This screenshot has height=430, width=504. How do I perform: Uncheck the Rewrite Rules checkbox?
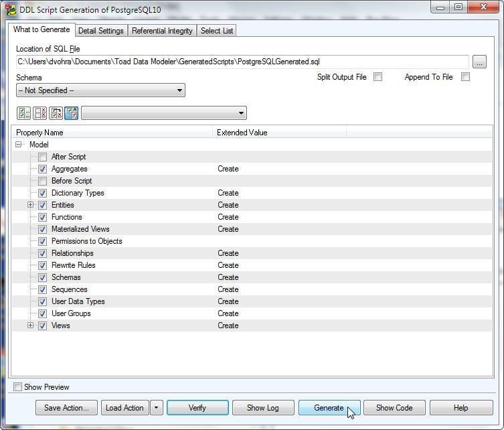click(42, 266)
